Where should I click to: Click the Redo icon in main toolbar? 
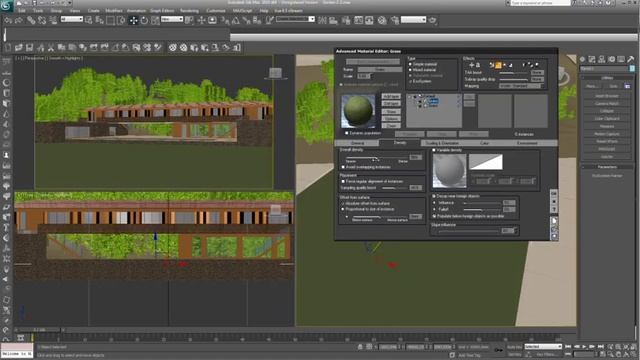point(19,20)
